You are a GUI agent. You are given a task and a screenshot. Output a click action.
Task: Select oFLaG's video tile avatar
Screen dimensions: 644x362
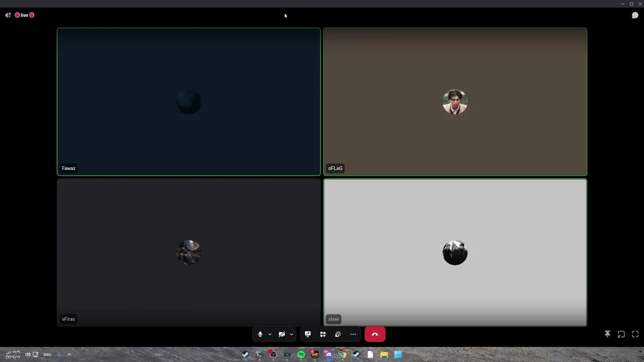[455, 102]
